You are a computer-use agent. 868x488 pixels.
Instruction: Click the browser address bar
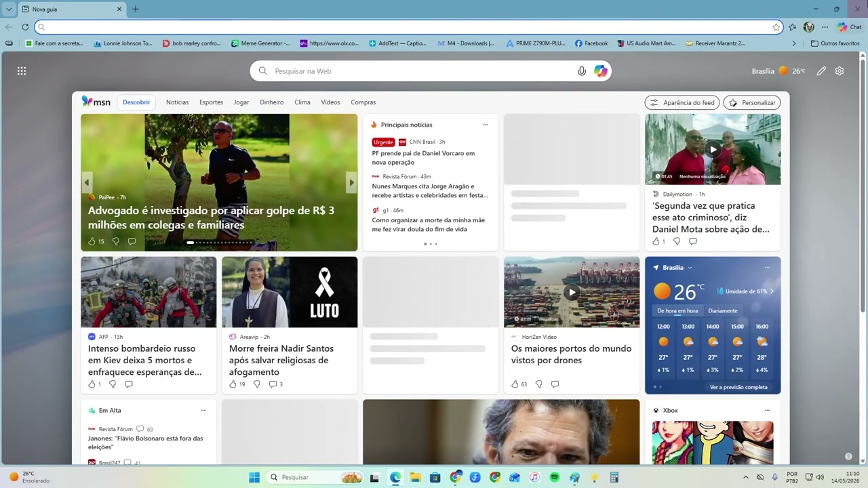[x=409, y=27]
